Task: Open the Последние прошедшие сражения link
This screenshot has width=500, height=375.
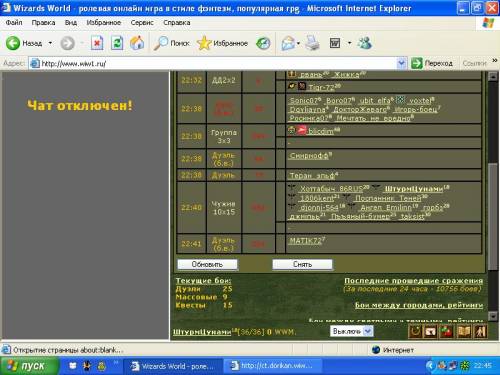Action: [x=413, y=281]
